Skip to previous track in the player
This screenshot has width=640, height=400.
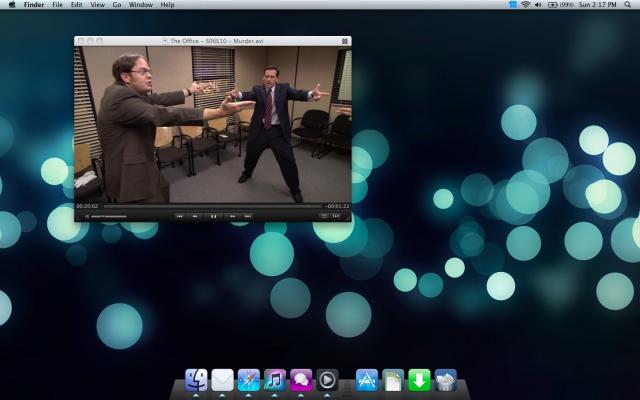coord(180,216)
